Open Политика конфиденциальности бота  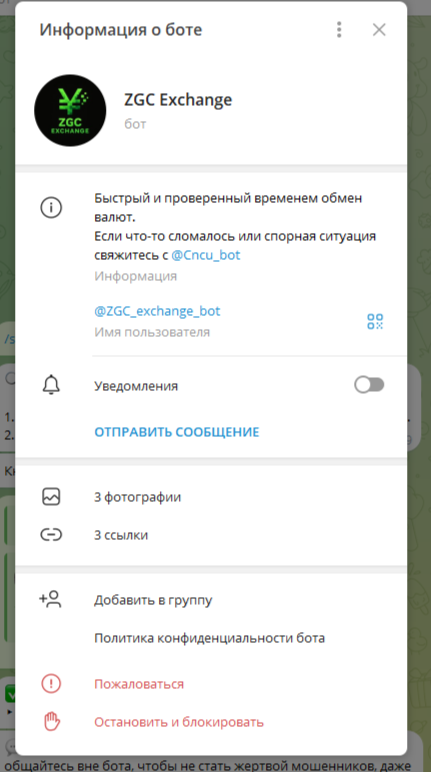click(x=211, y=638)
